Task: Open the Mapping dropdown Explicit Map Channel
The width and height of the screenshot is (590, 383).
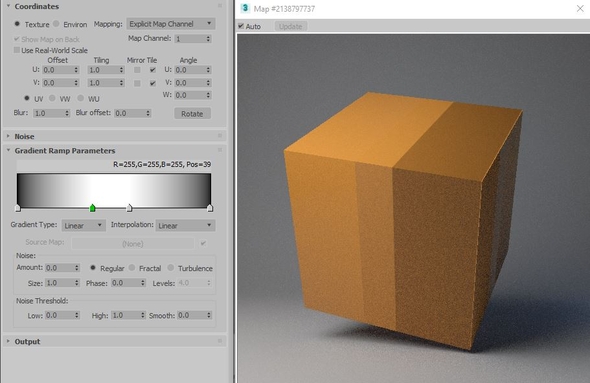Action: coord(170,24)
